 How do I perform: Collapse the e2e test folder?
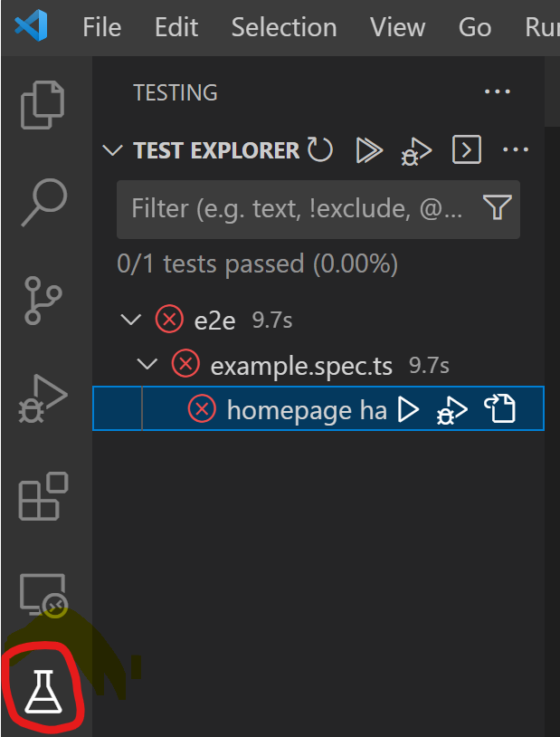pos(130,320)
